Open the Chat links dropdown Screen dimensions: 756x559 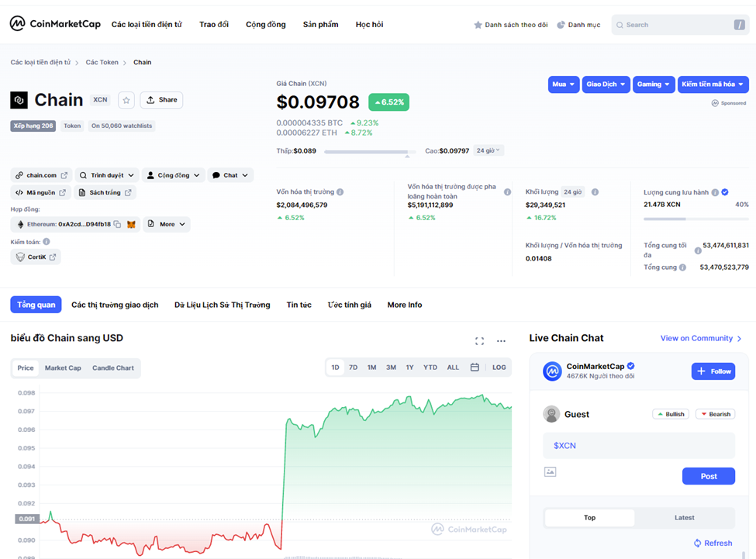(230, 175)
